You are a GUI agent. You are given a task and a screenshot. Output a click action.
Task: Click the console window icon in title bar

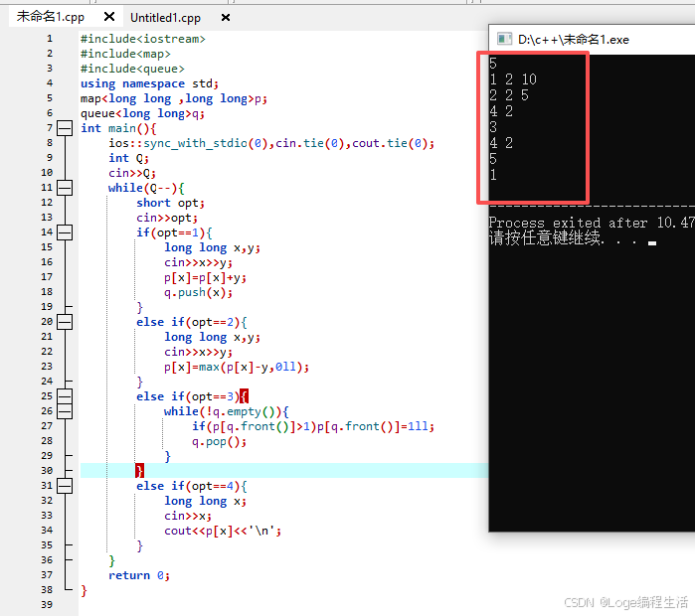pos(504,39)
